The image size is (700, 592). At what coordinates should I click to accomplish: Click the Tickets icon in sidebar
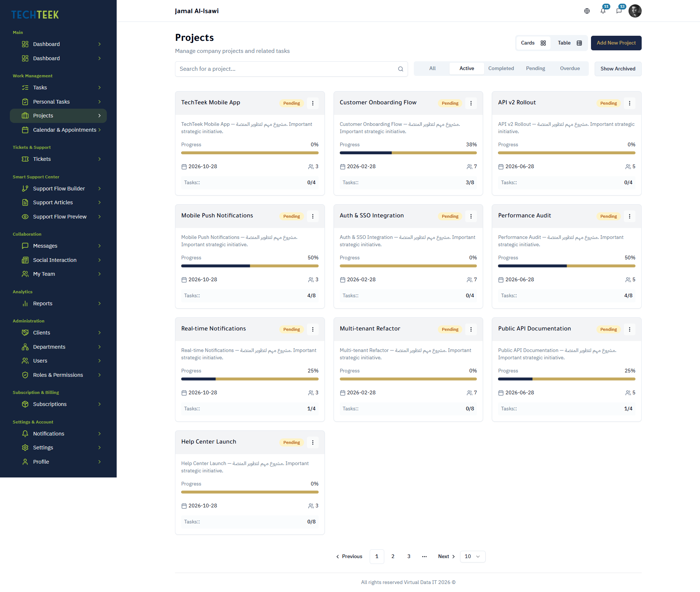pos(25,159)
